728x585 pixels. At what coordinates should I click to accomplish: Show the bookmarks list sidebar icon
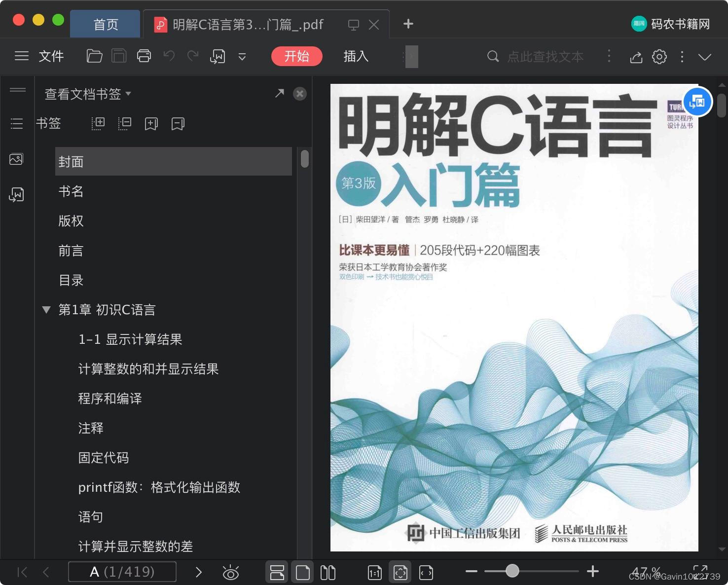coord(17,123)
